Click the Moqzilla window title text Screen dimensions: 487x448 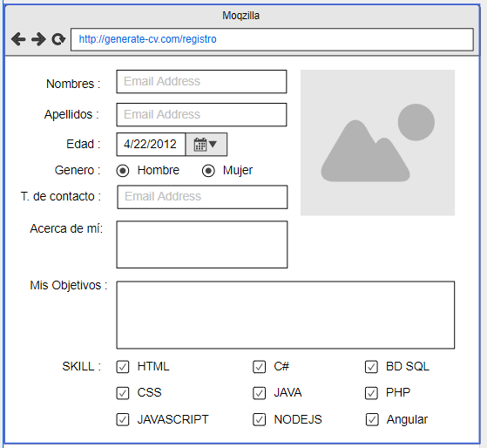point(240,16)
